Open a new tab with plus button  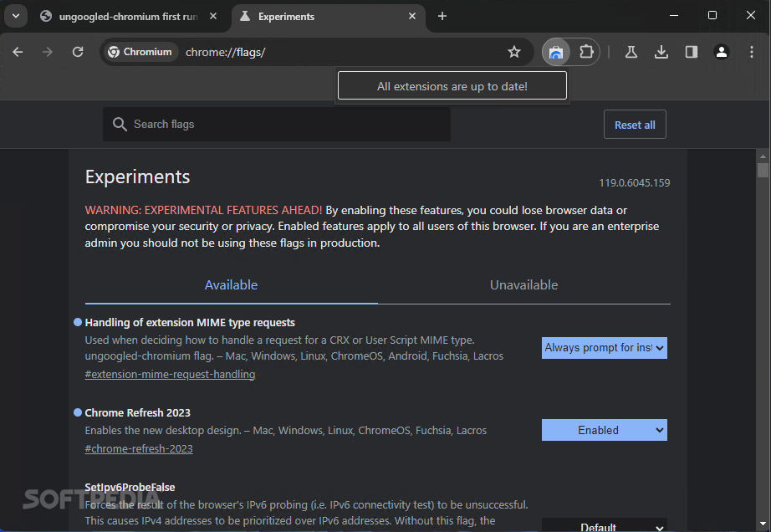point(442,16)
